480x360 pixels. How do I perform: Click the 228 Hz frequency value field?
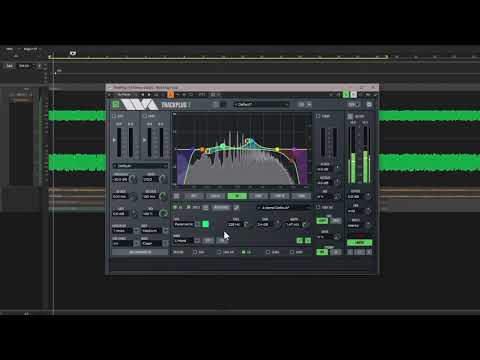236,225
